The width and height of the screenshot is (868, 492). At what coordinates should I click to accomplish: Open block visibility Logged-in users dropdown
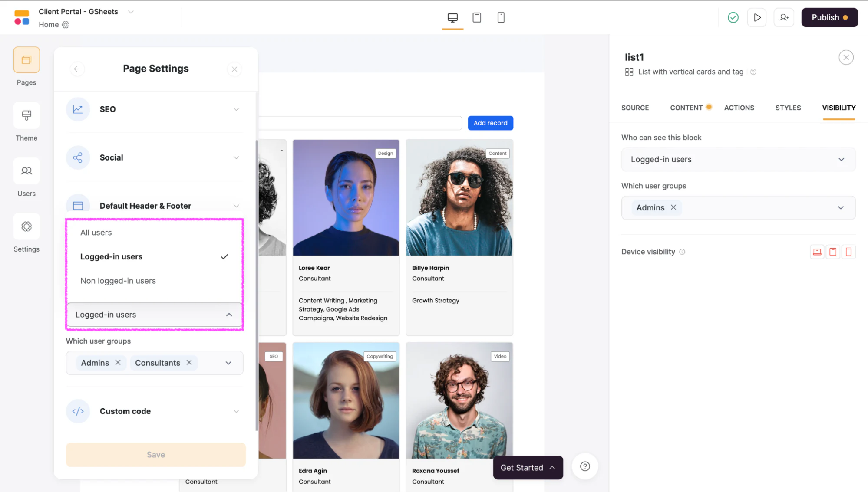(x=738, y=159)
